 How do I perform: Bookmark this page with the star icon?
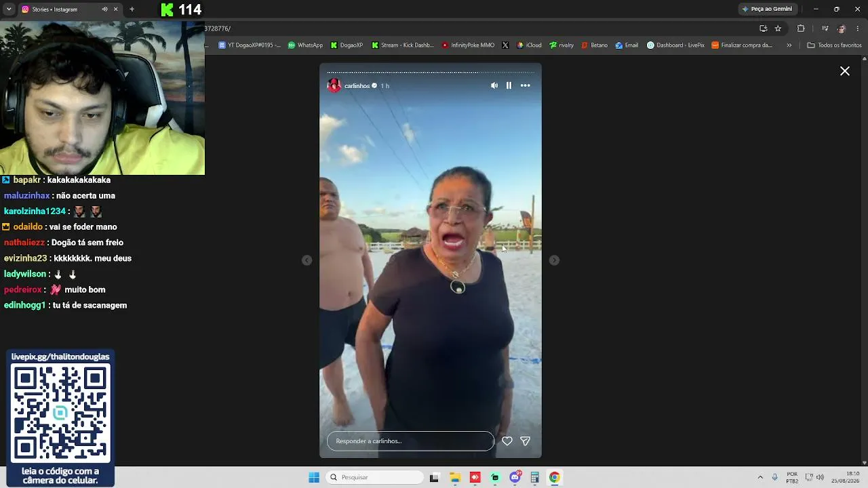click(778, 28)
